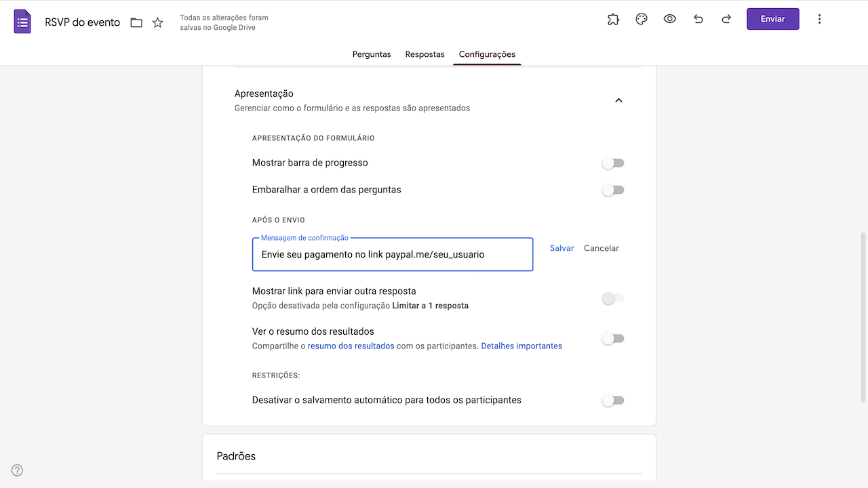The width and height of the screenshot is (868, 488).
Task: Open the add-ons puzzle icon
Action: [x=613, y=19]
